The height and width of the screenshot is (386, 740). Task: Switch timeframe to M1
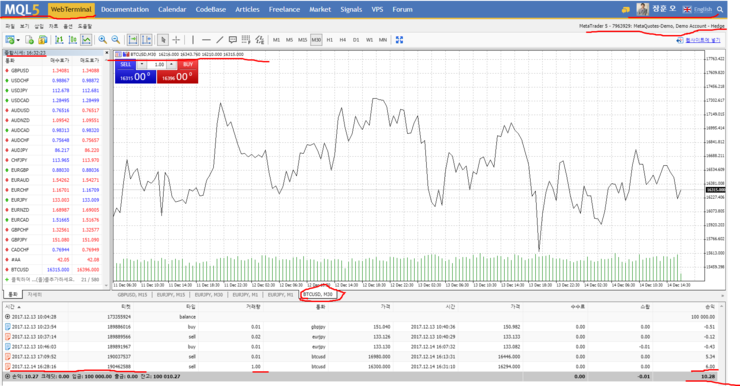pos(277,40)
